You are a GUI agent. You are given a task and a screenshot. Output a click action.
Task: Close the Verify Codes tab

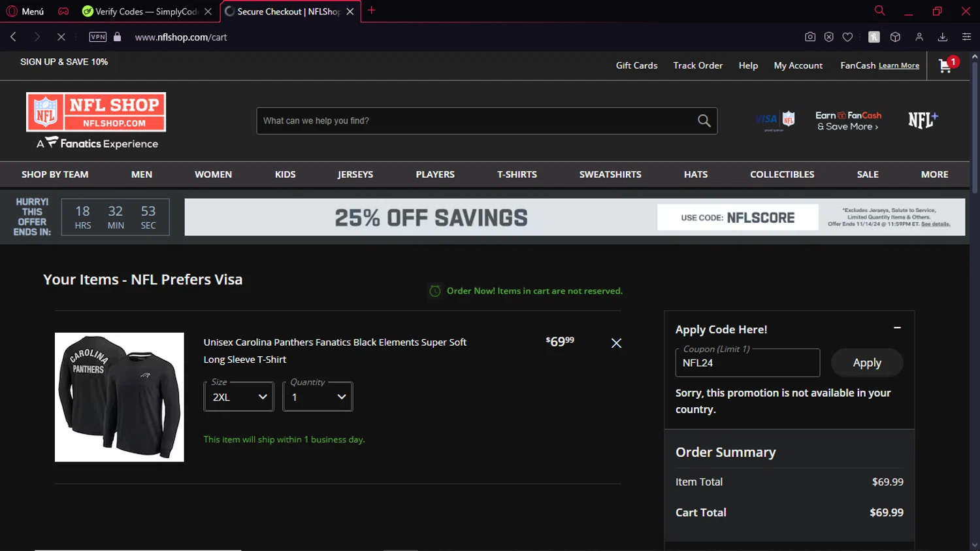click(208, 12)
